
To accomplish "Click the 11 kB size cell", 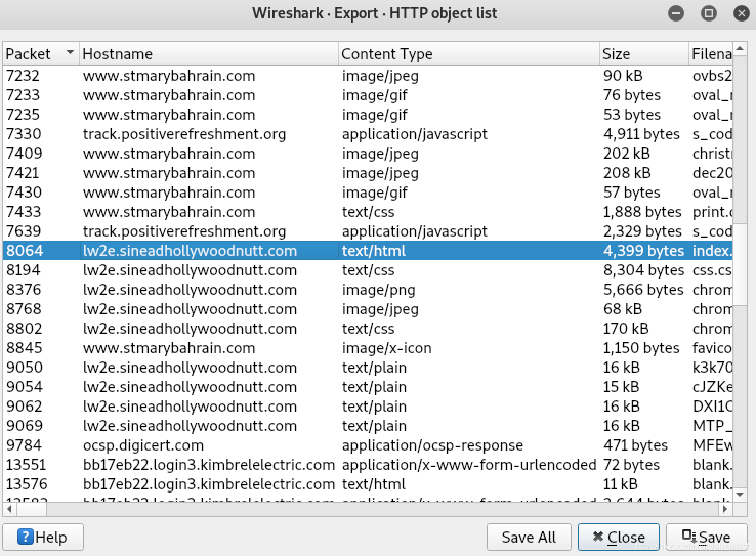I will click(x=620, y=484).
